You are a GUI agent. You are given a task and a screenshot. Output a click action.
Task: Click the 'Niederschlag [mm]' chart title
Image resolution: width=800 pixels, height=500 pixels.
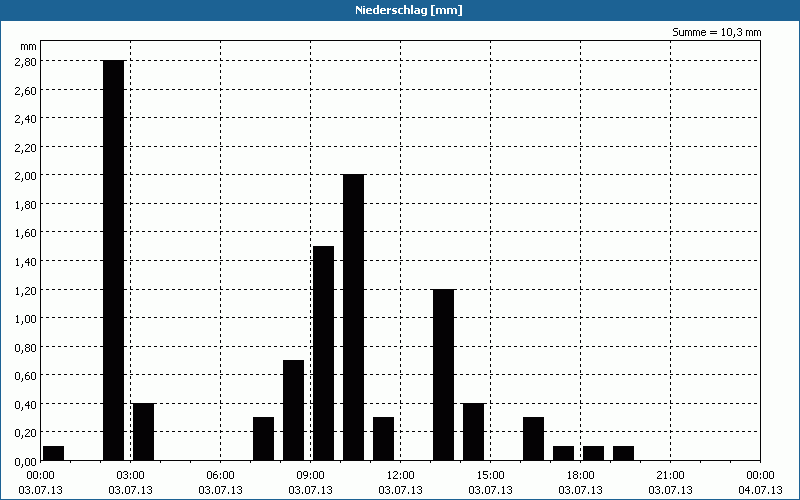[409, 10]
